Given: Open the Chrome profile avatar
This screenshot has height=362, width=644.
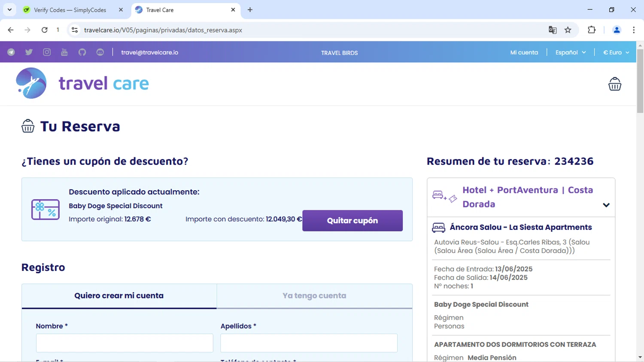Looking at the screenshot, I should click(x=617, y=30).
